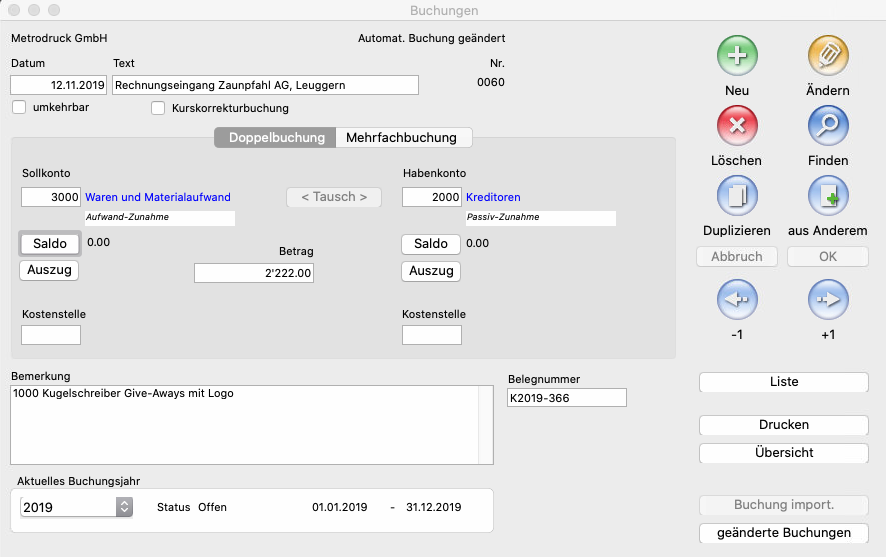The image size is (886, 557).
Task: Click the aus Anderem import icon
Action: tap(827, 196)
